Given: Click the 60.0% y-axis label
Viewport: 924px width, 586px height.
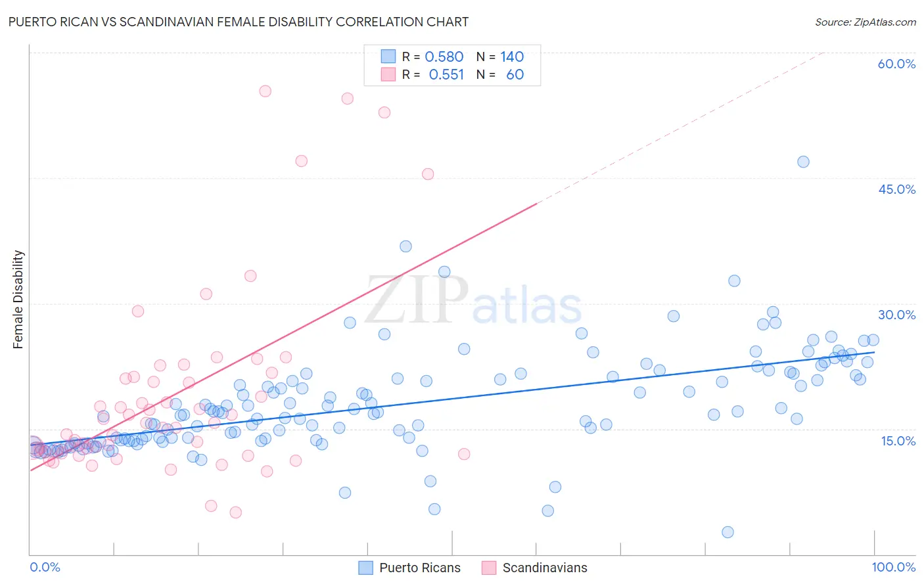Looking at the screenshot, I should [896, 64].
